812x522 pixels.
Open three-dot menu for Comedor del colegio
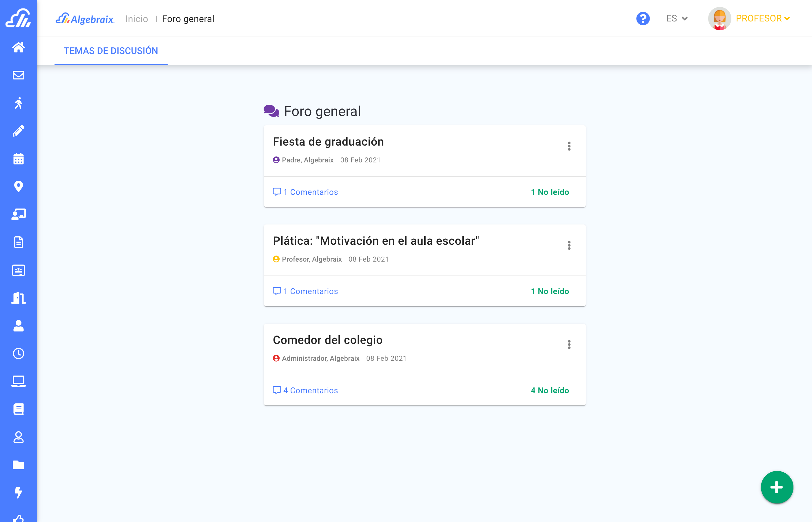[569, 345]
